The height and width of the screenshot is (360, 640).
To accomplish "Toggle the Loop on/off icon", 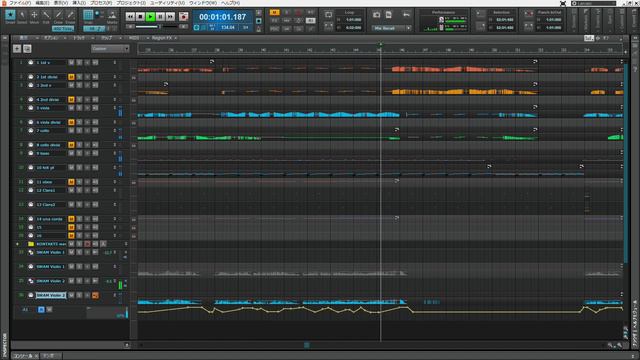I will 328,15.
